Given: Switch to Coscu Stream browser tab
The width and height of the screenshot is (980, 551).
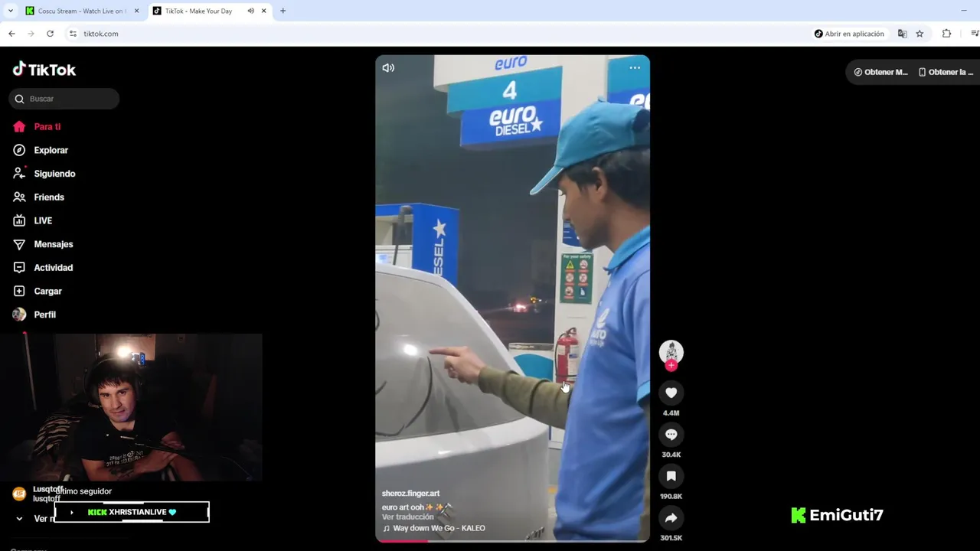Looking at the screenshot, I should point(80,11).
